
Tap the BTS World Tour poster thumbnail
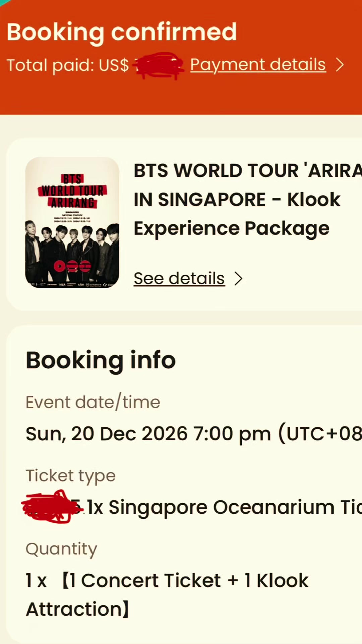[x=72, y=222]
